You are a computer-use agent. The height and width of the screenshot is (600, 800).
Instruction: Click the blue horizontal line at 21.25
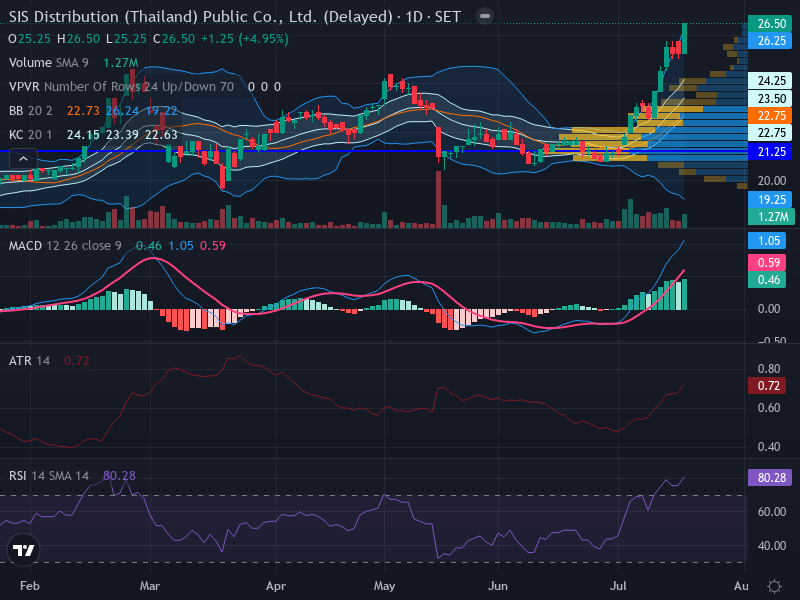click(374, 151)
